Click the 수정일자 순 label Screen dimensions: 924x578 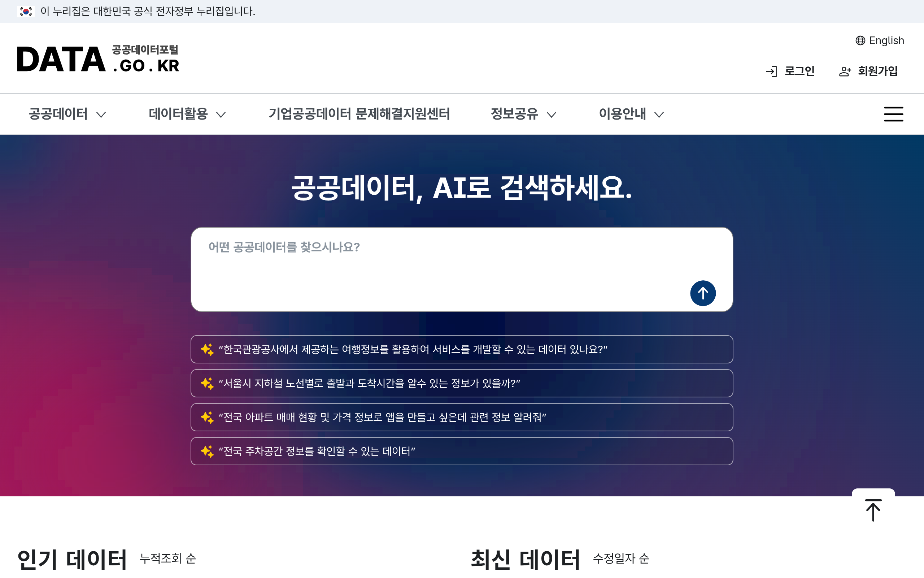[x=621, y=559]
